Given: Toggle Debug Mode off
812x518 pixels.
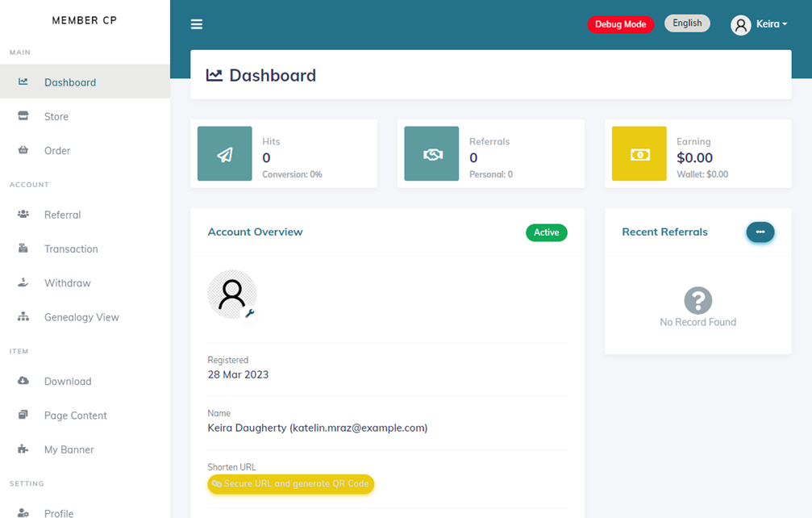Looking at the screenshot, I should click(x=620, y=23).
